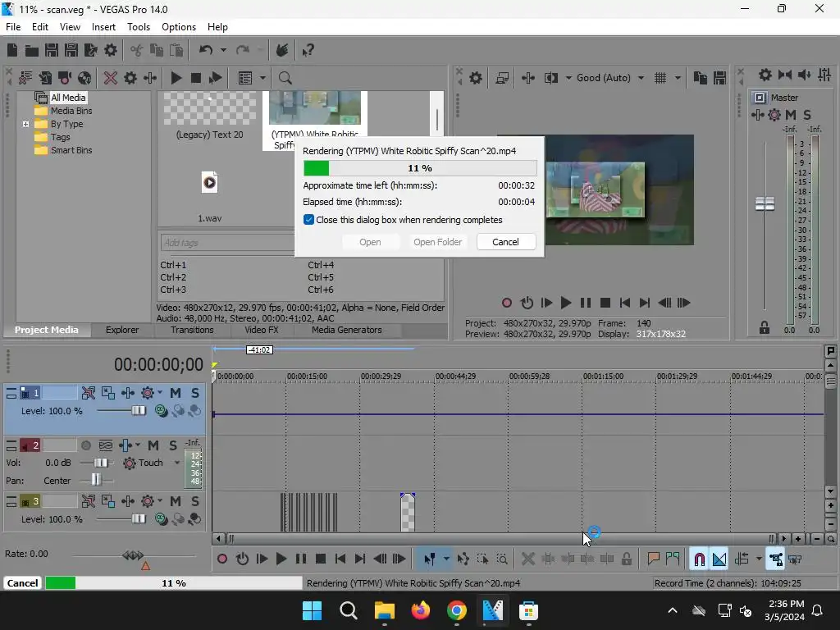Remove selected media with the red X
The image size is (840, 630).
(111, 78)
